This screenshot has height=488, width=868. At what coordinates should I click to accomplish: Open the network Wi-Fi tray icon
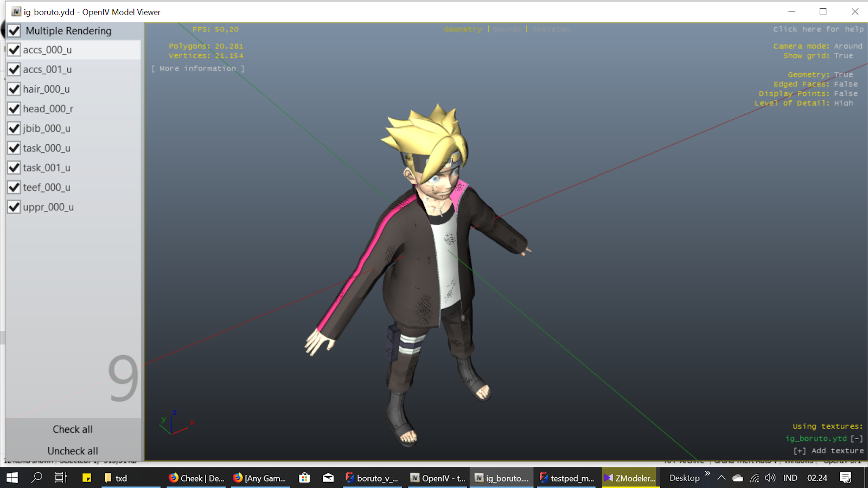[755, 478]
